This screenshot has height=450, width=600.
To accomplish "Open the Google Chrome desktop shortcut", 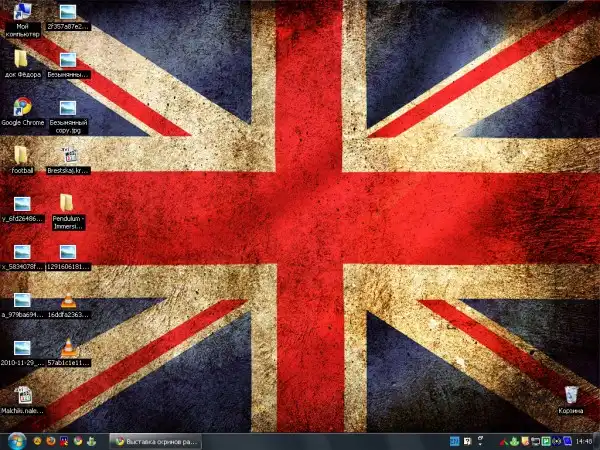I will 22,108.
